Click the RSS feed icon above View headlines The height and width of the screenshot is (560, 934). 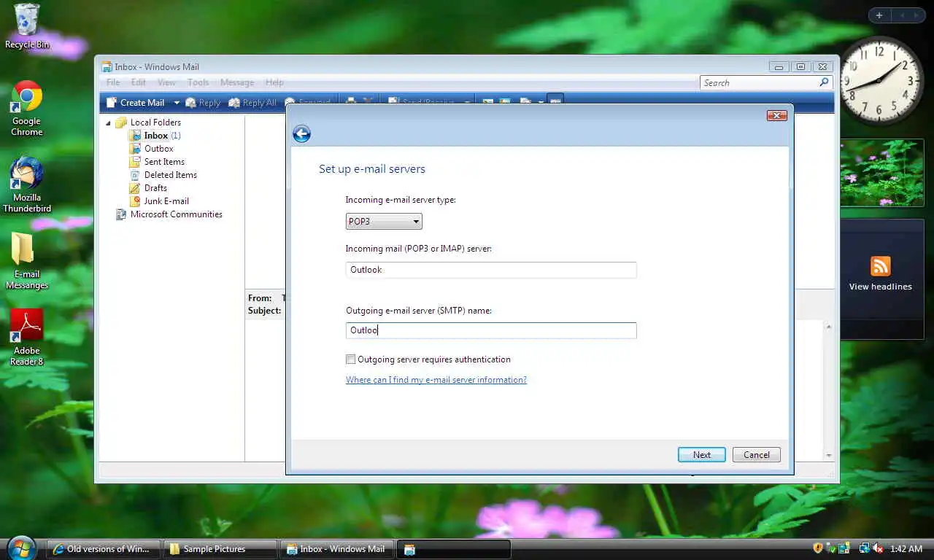point(881,265)
